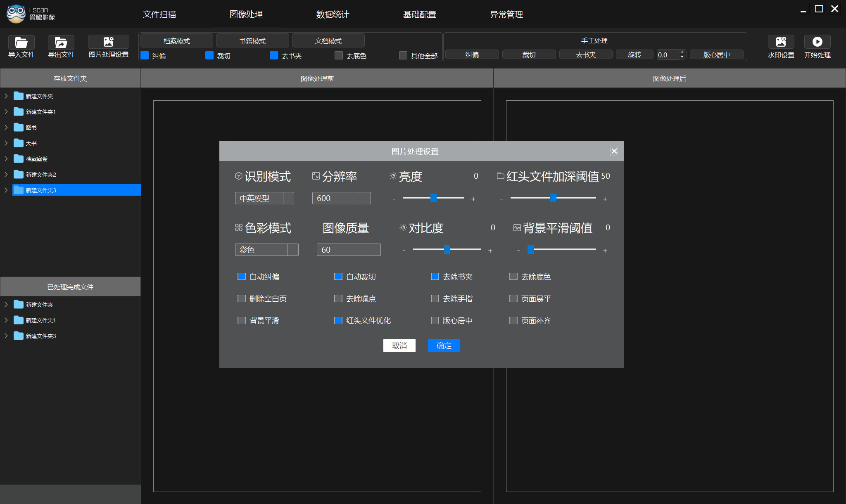Switch to the 数据统计 tab
This screenshot has width=846, height=504.
pyautogui.click(x=333, y=14)
